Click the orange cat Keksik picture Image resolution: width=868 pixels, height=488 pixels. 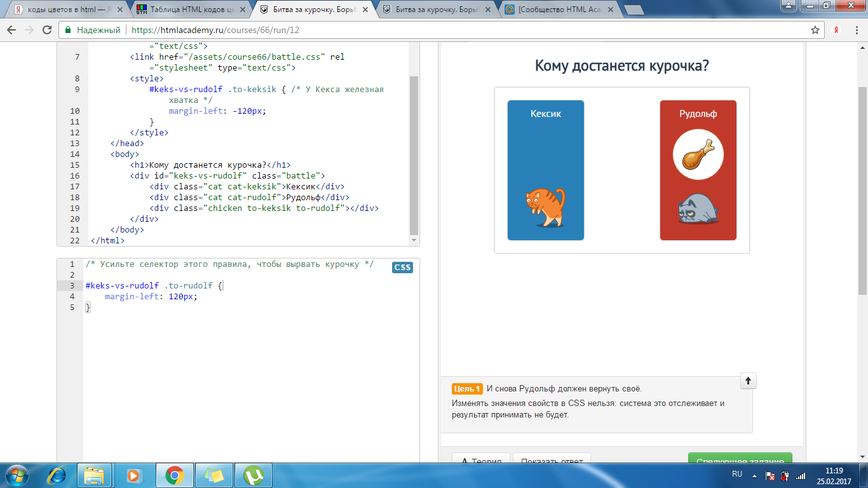pyautogui.click(x=545, y=207)
